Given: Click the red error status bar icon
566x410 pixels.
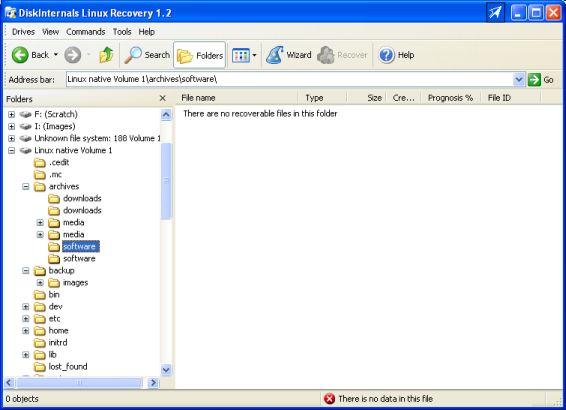Looking at the screenshot, I should [329, 399].
